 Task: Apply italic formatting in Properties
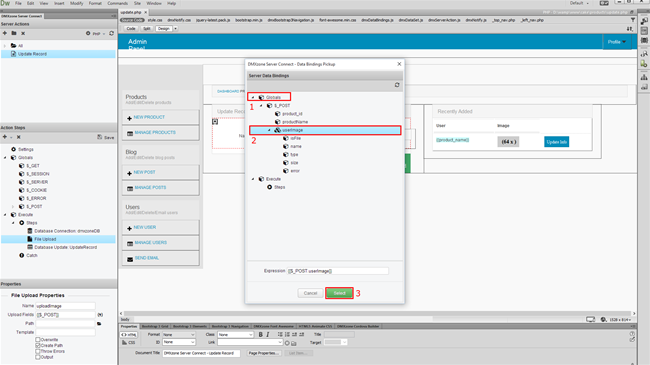pyautogui.click(x=268, y=334)
